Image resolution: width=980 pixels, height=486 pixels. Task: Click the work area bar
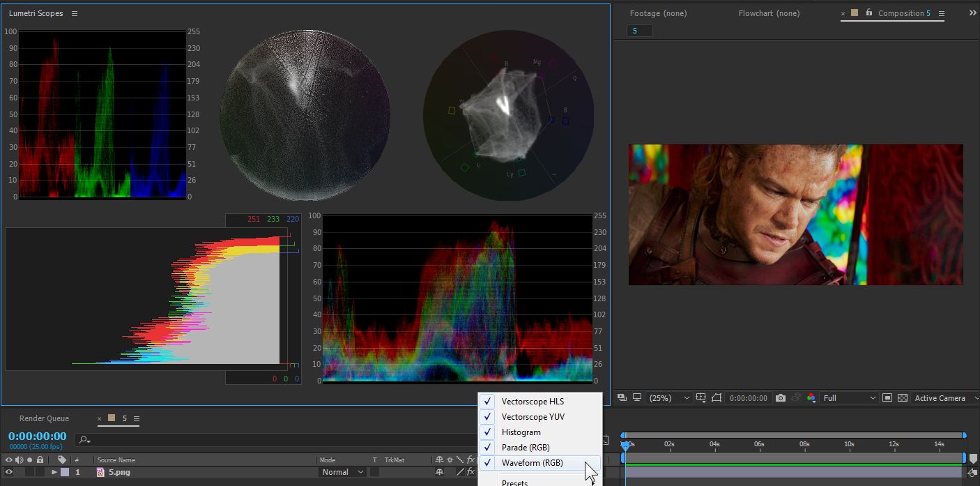(x=794, y=457)
